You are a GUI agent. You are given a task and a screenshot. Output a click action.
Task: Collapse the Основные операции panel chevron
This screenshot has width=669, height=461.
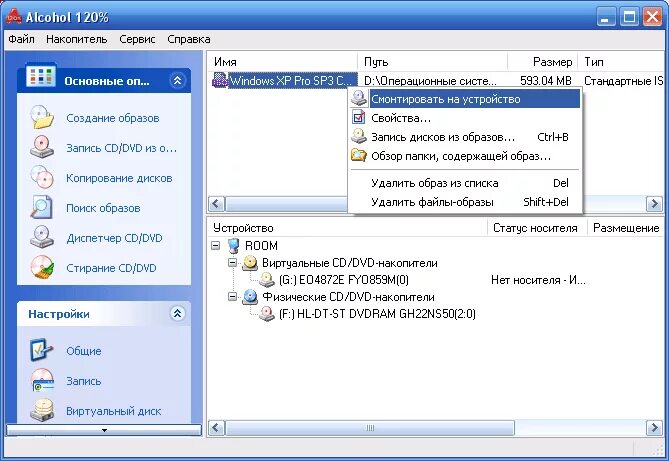[x=177, y=80]
